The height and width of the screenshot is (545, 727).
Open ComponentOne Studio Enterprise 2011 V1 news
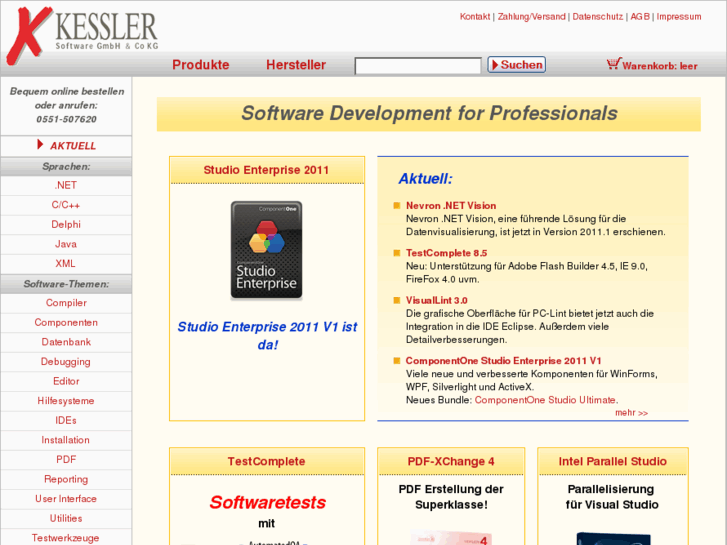pyautogui.click(x=504, y=360)
